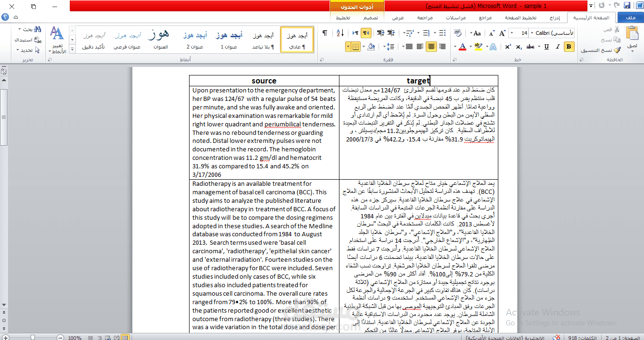The width and height of the screenshot is (644, 340).
Task: Switch to the مراجع (References) tab
Action: coord(485,17)
